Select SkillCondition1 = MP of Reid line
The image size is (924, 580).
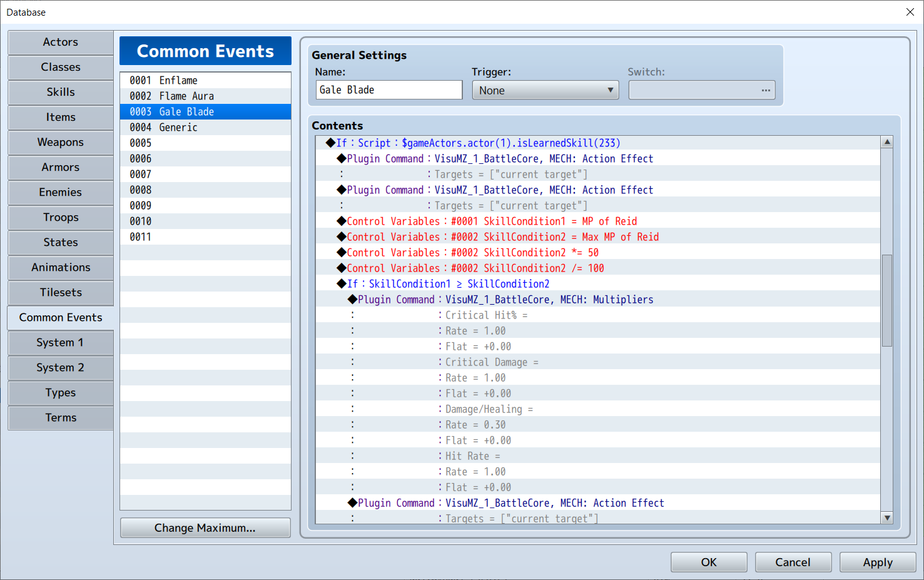(598, 221)
